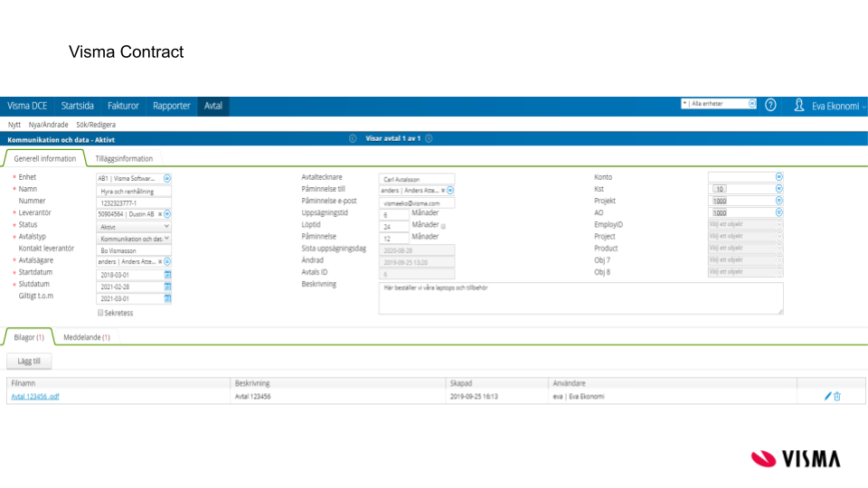The width and height of the screenshot is (868, 488).
Task: Open the Fakturor menu item
Action: [123, 106]
